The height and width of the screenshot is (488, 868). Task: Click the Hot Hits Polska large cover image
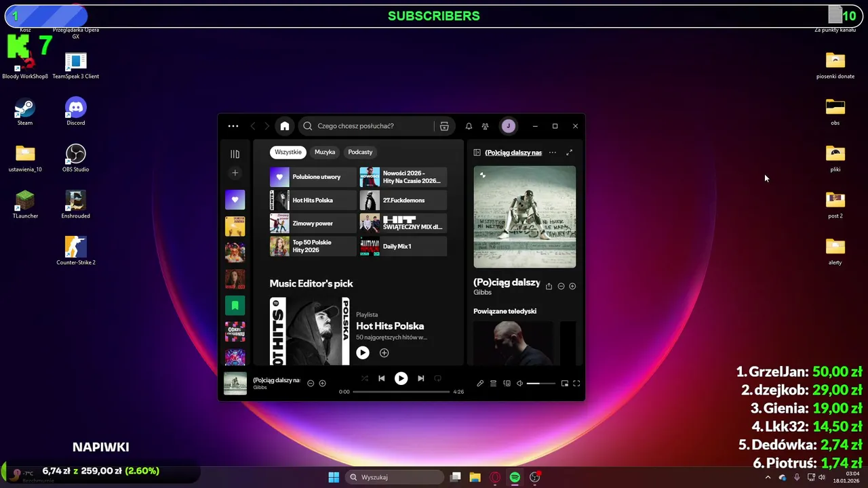point(310,331)
